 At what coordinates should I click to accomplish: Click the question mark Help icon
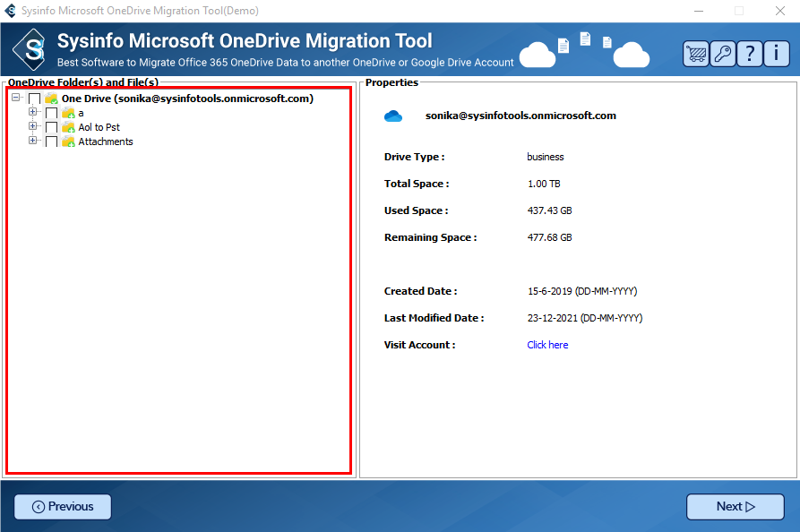pyautogui.click(x=749, y=54)
